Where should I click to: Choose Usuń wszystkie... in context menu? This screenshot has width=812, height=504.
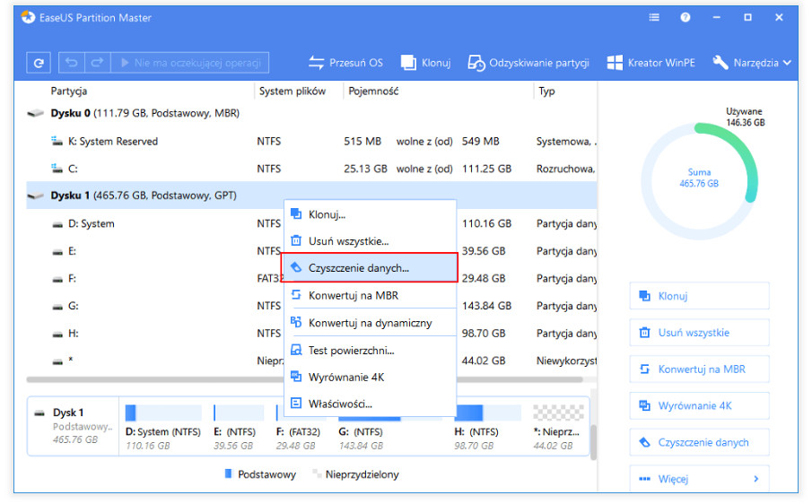(371, 241)
